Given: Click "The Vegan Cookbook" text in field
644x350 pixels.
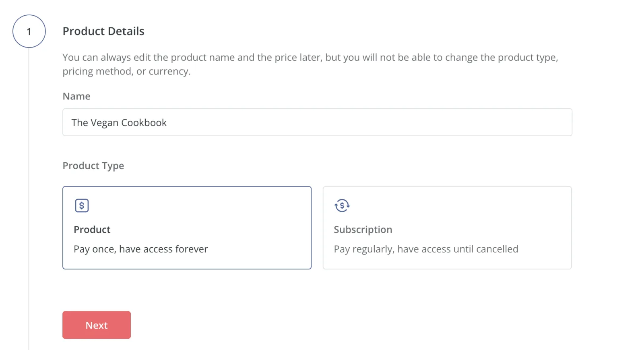Looking at the screenshot, I should pyautogui.click(x=119, y=123).
